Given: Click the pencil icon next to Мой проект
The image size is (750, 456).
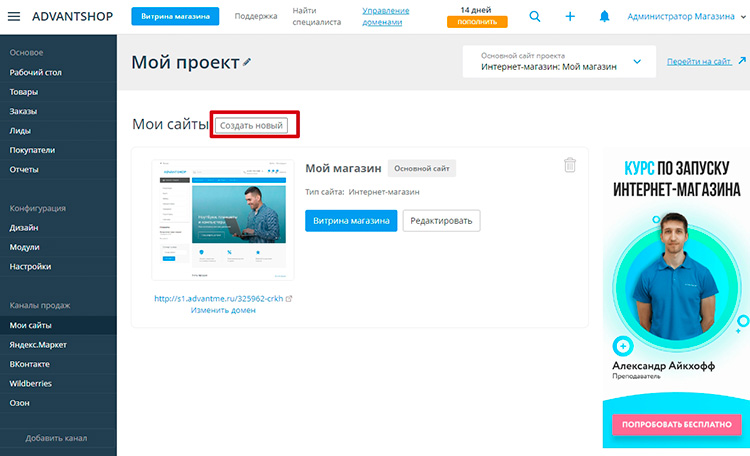Looking at the screenshot, I should pos(247,62).
